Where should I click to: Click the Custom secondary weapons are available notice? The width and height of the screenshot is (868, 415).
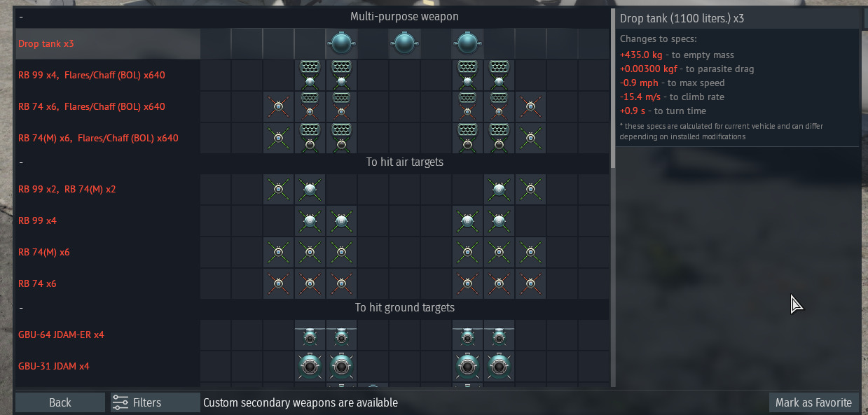(301, 402)
